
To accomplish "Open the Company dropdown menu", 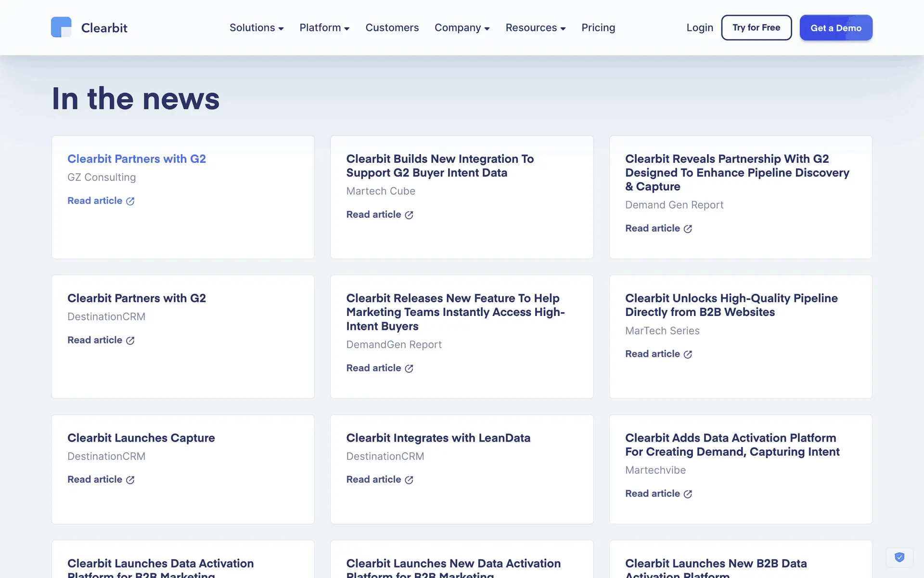I will pos(462,28).
